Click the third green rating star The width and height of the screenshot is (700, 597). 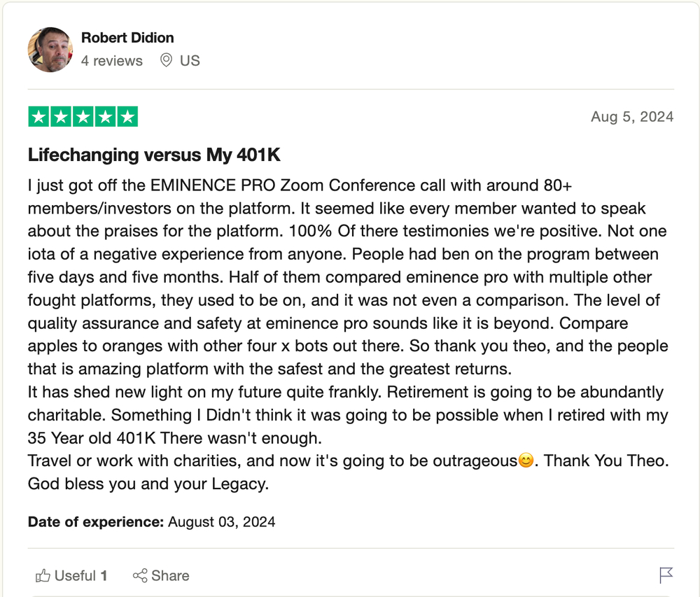coord(83,117)
